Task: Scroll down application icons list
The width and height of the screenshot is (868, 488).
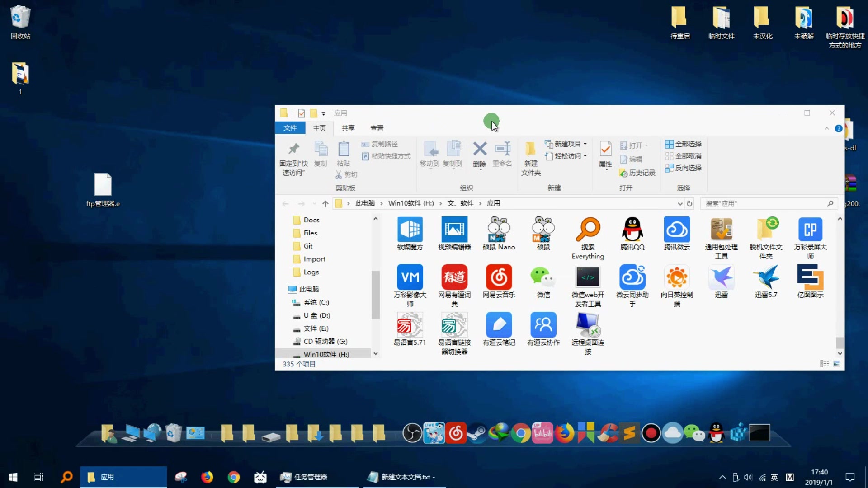Action: [x=839, y=353]
